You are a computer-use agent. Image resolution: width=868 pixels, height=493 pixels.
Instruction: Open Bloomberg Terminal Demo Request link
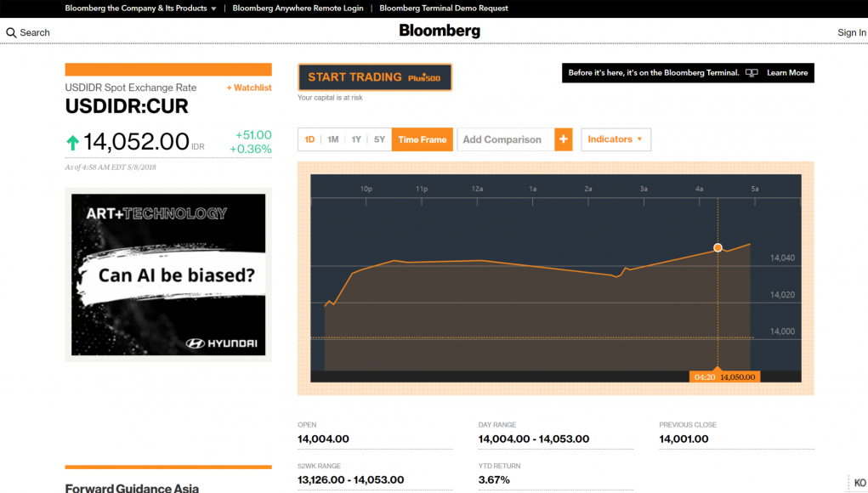coord(444,8)
